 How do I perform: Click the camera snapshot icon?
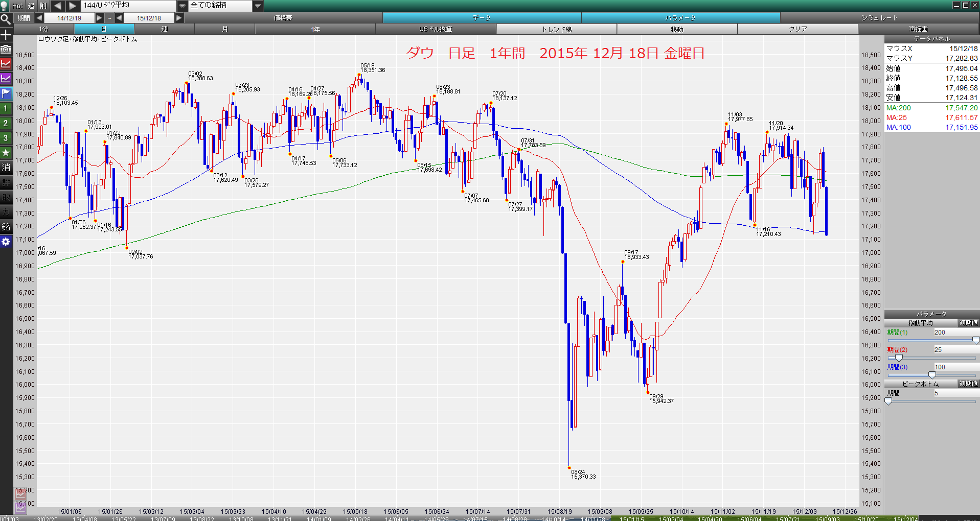6,49
